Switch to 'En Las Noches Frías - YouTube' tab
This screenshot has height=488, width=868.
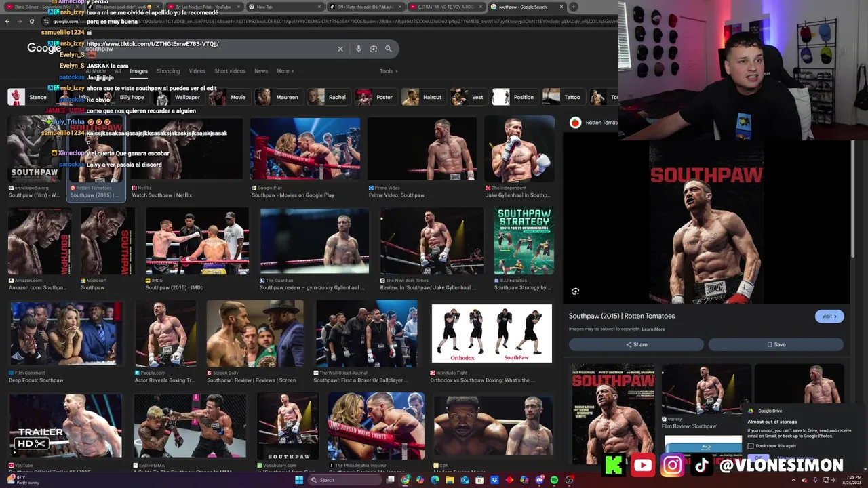click(203, 7)
